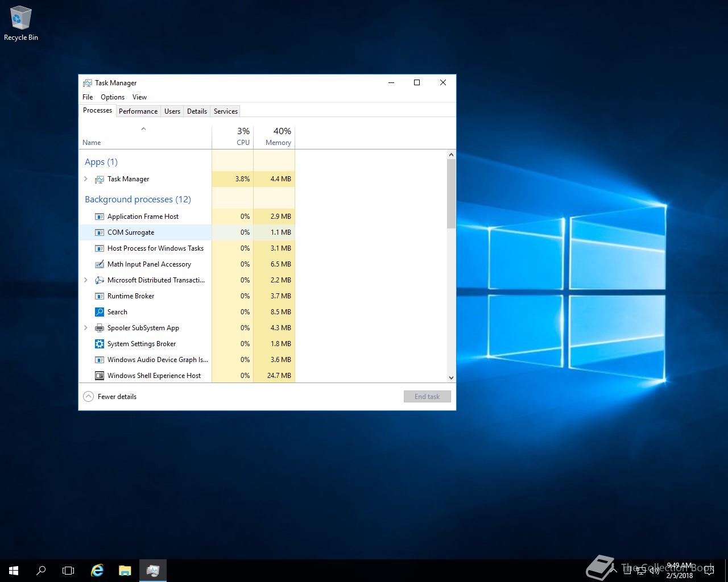Show hidden system tray icons chevron
The width and height of the screenshot is (728, 582).
coord(614,570)
